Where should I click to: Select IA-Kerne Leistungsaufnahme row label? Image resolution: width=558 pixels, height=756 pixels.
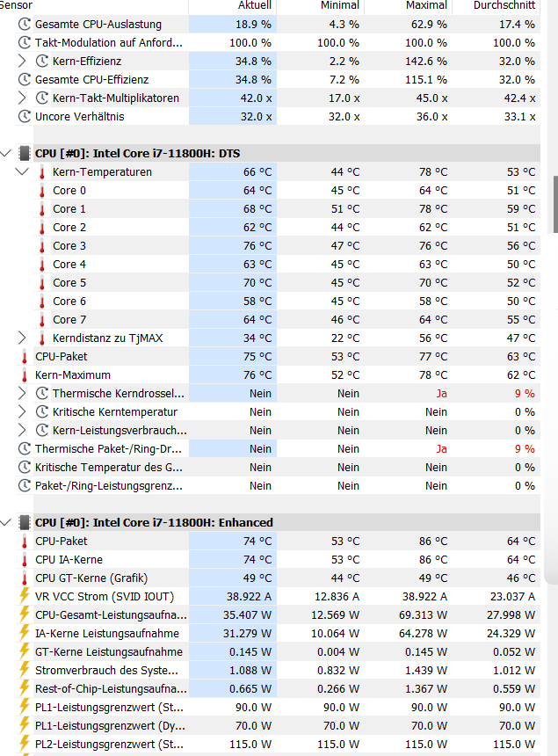[107, 634]
